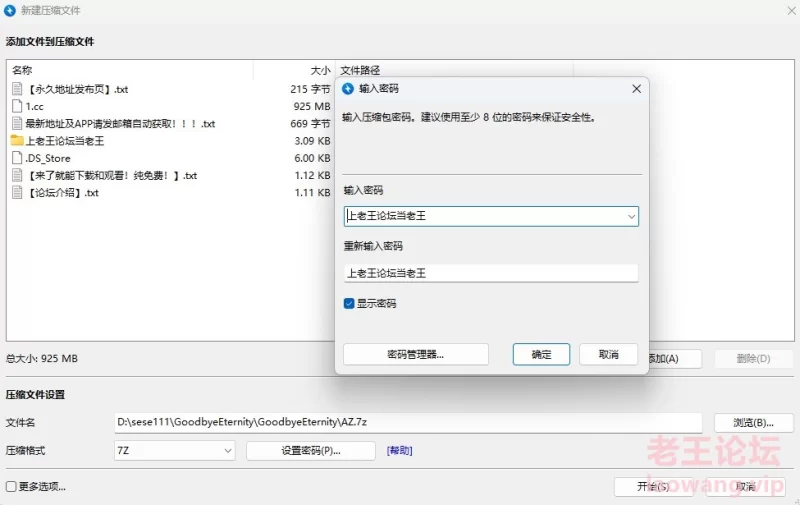The height and width of the screenshot is (505, 800).
Task: Select the .DS_Store file name
Action: (x=48, y=158)
